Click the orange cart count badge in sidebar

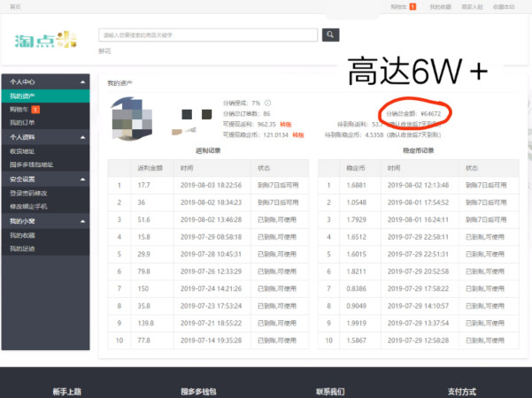[x=35, y=109]
